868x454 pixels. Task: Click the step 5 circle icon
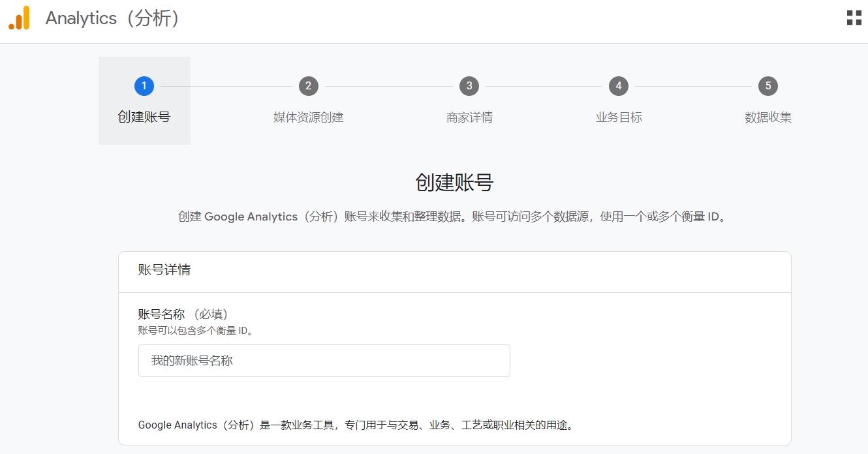767,86
